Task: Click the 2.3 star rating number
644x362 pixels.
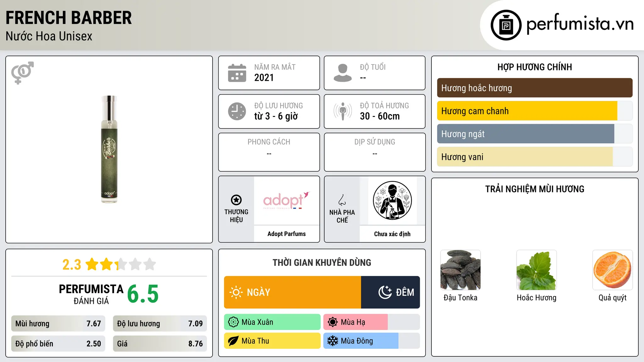Action: (72, 265)
